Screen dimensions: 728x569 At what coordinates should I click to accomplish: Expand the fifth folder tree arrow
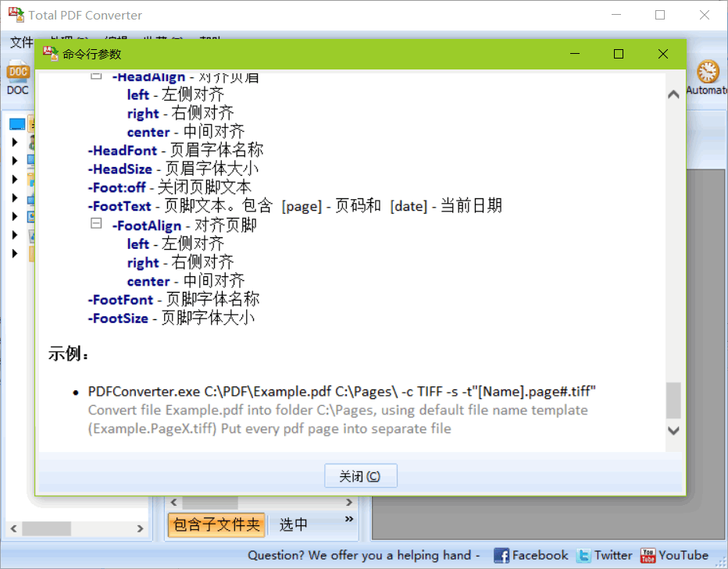pos(15,216)
